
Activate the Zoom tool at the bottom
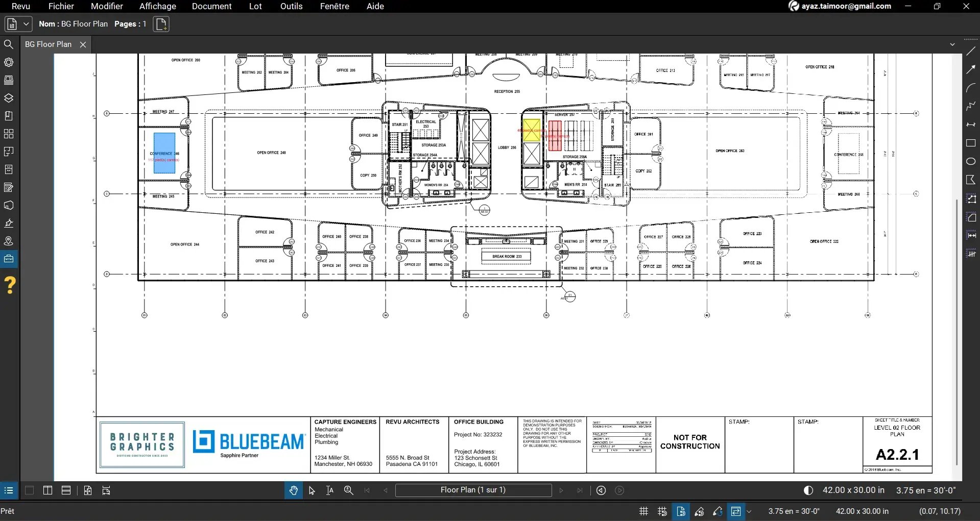(348, 490)
